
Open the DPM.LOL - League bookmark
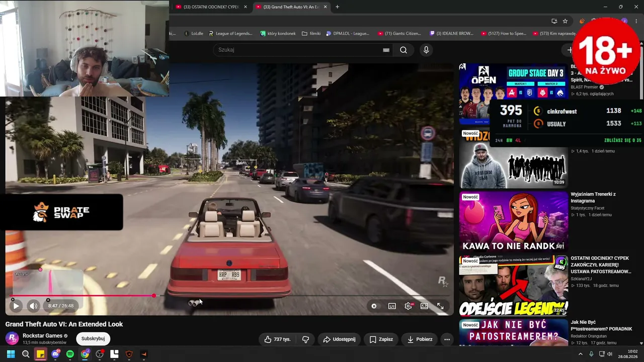[x=347, y=34]
